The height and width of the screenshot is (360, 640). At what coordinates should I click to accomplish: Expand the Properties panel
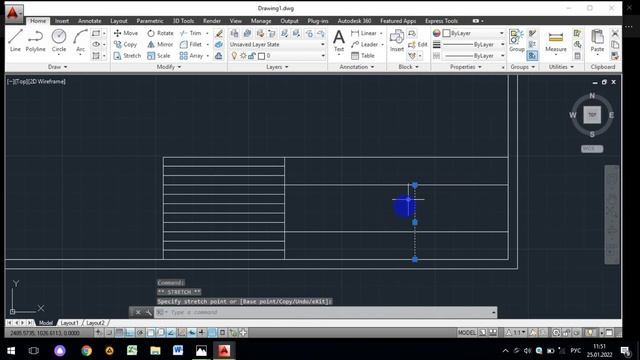[x=466, y=67]
